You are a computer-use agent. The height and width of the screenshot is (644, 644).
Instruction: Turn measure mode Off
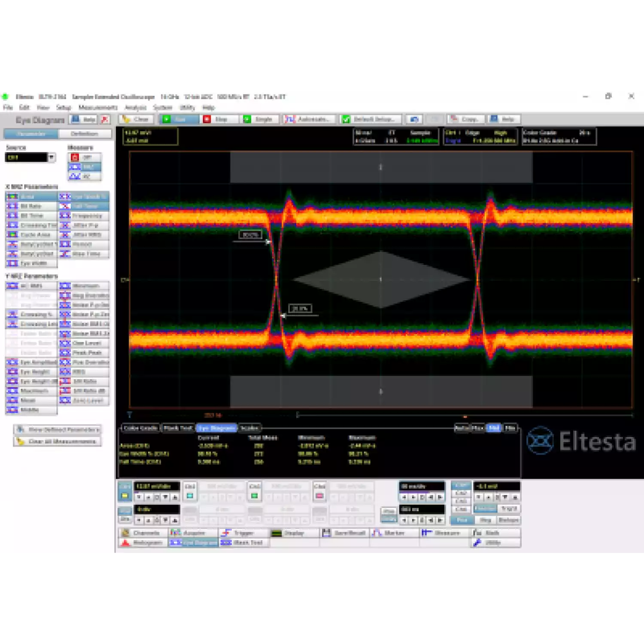tap(85, 158)
